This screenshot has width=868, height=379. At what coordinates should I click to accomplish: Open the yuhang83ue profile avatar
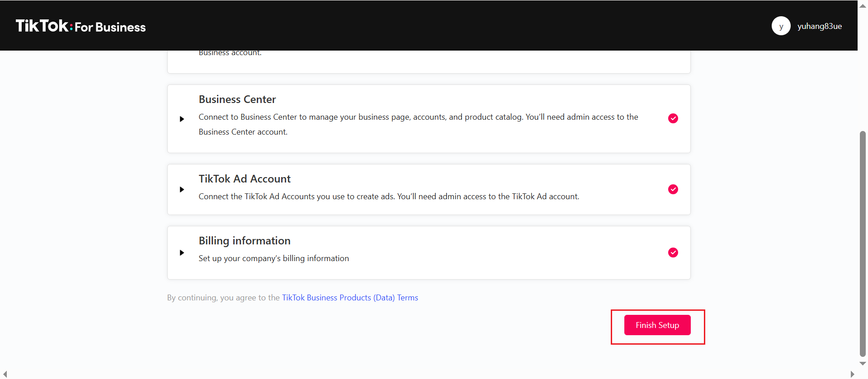click(x=781, y=26)
